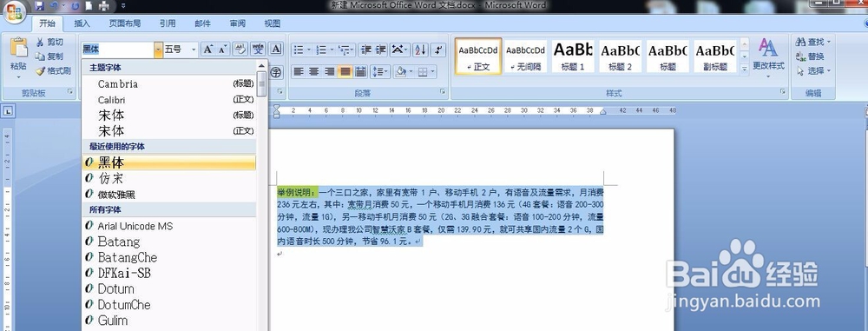Click the 复制 copy button
Viewport: 868px width, 331px height.
49,56
